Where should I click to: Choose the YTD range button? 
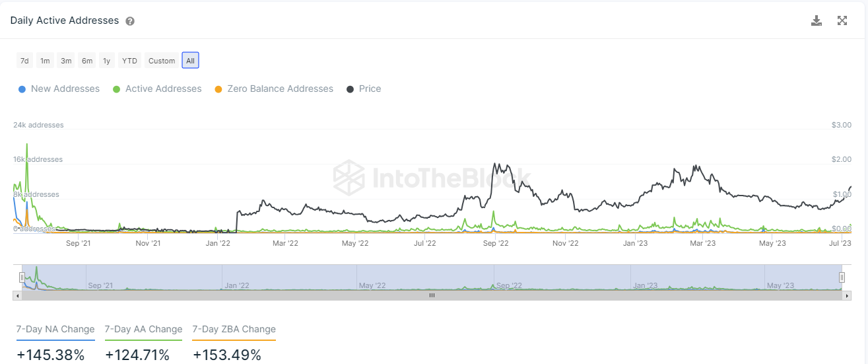129,61
